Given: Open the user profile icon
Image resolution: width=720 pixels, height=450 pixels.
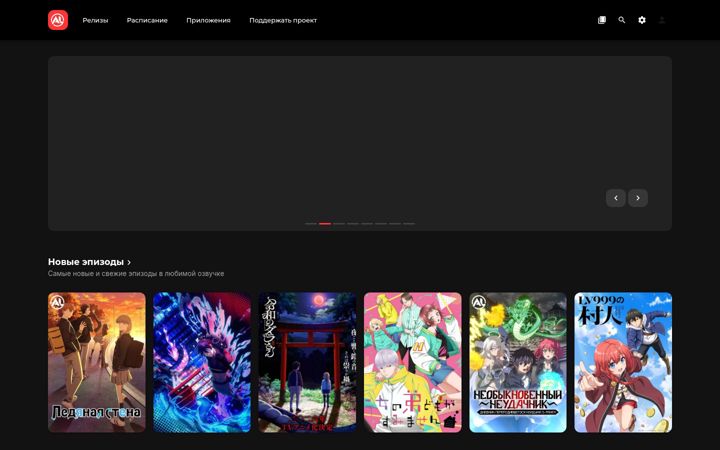Looking at the screenshot, I should [662, 20].
